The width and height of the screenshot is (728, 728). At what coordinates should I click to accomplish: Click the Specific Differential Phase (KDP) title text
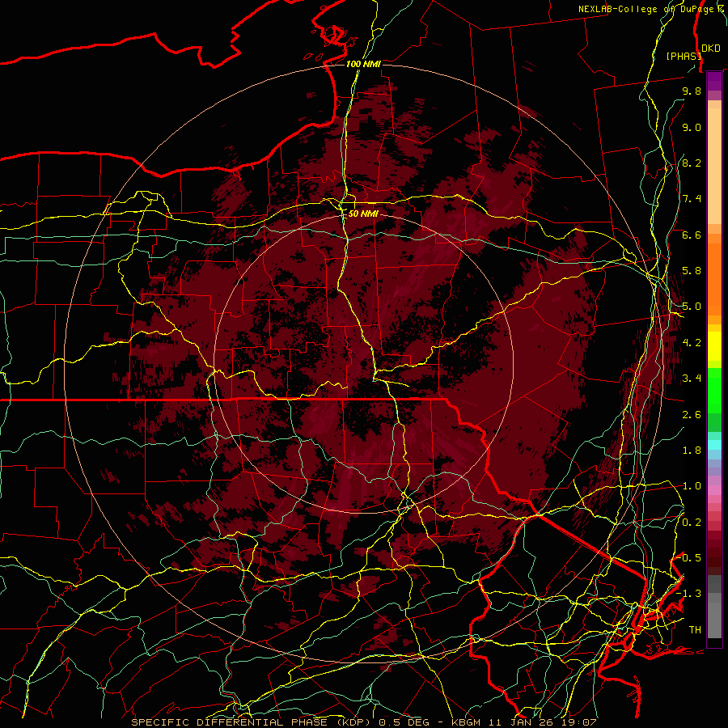(252, 722)
